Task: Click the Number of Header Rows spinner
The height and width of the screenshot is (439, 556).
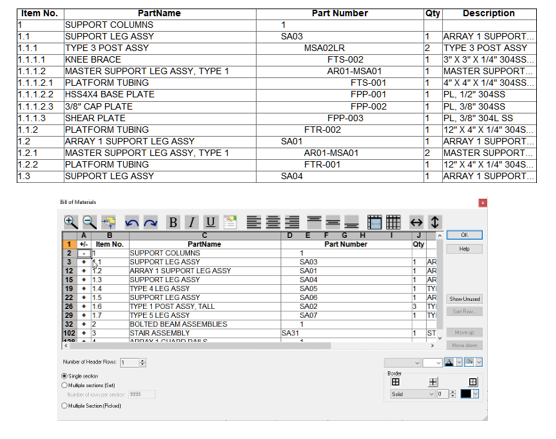Action: pos(143,363)
